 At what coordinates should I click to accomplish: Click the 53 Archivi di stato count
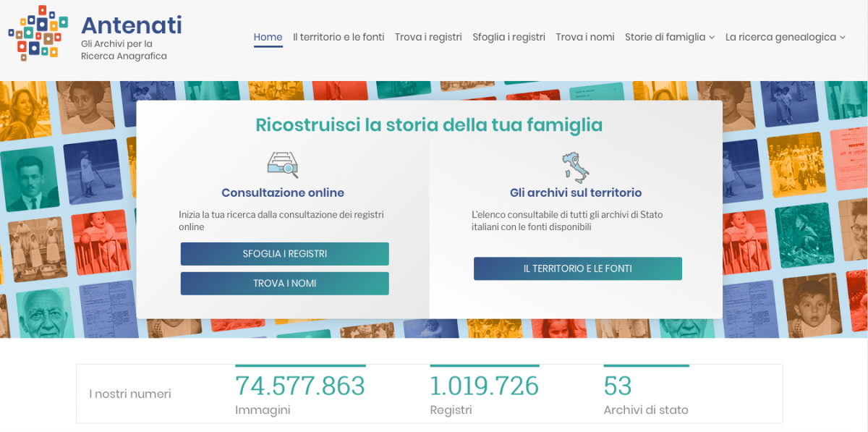pyautogui.click(x=646, y=392)
